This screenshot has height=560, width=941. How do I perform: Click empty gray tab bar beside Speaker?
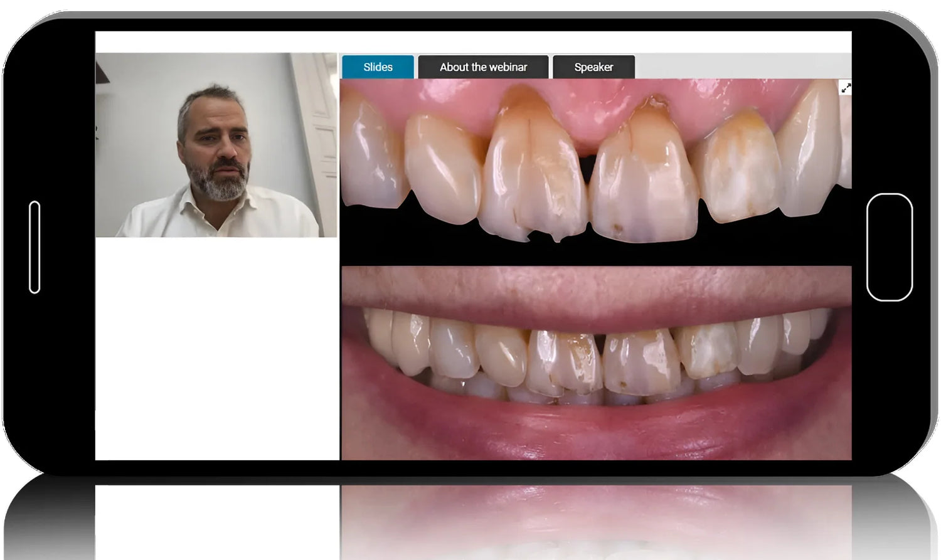(x=740, y=66)
